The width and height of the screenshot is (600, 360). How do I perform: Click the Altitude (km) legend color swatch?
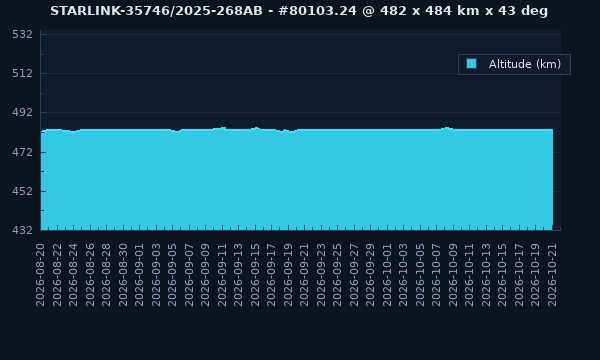click(x=471, y=64)
